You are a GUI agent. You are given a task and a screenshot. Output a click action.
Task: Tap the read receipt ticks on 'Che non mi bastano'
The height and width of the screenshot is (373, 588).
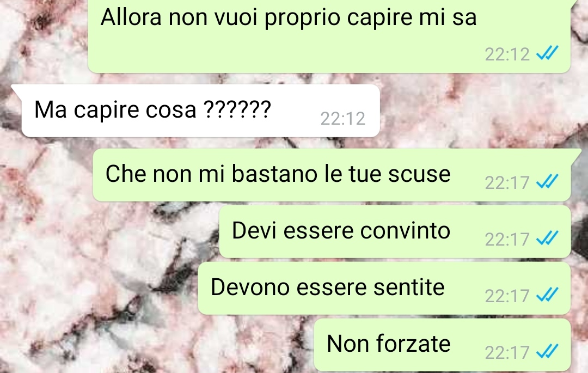[x=548, y=181]
